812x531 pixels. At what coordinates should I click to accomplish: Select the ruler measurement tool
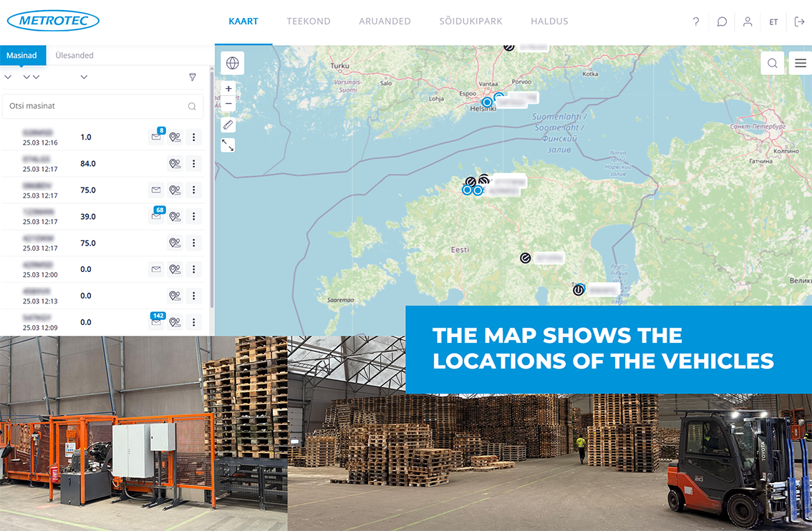click(228, 125)
